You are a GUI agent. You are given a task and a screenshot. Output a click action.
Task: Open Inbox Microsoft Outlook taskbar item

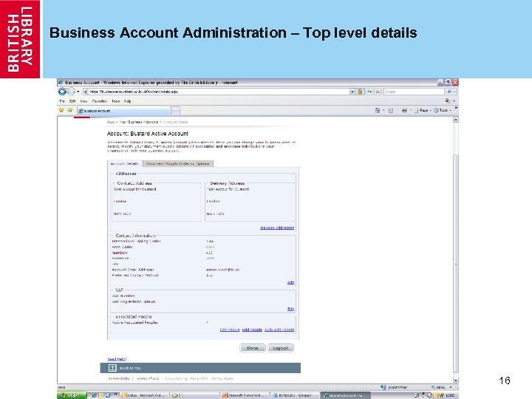[144, 395]
